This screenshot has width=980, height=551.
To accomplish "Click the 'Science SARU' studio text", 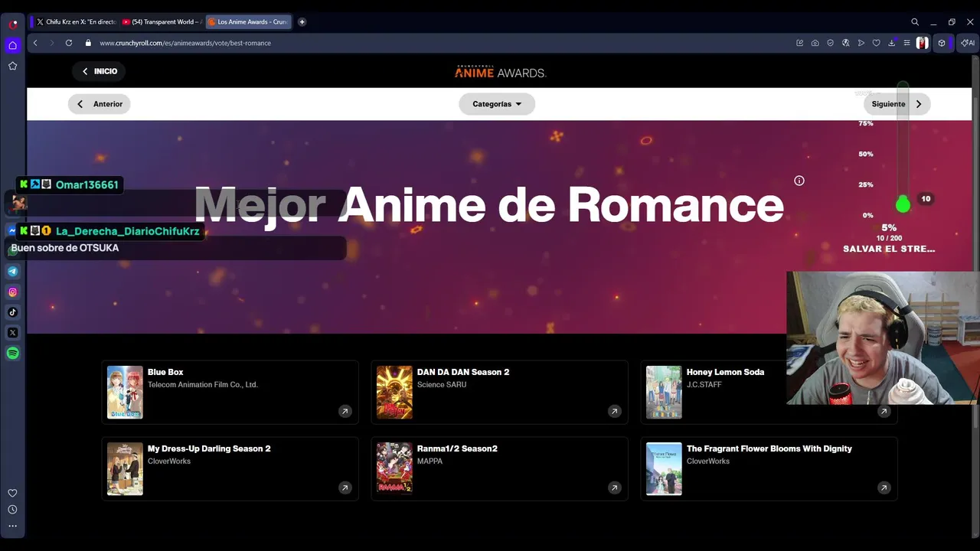I will (442, 385).
